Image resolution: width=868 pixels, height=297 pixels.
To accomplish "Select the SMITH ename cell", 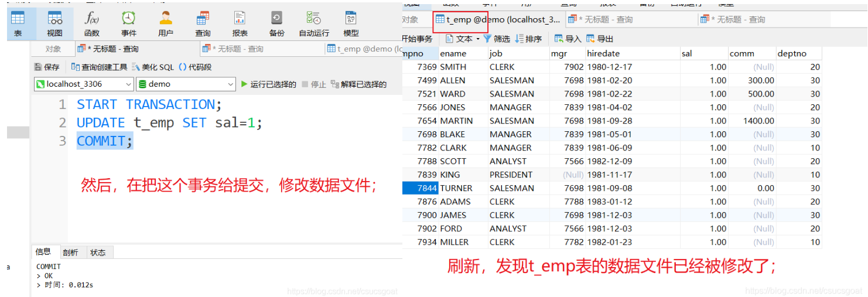I will click(x=463, y=67).
